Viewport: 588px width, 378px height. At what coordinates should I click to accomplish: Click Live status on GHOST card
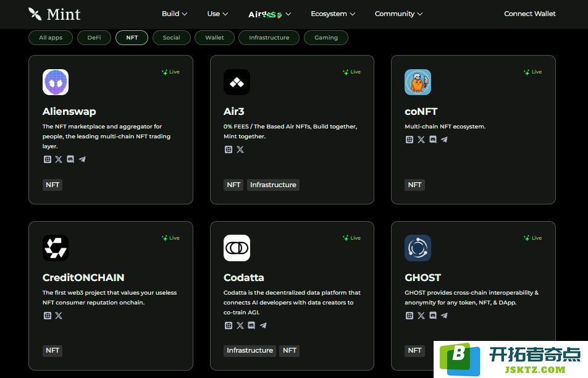(x=533, y=238)
